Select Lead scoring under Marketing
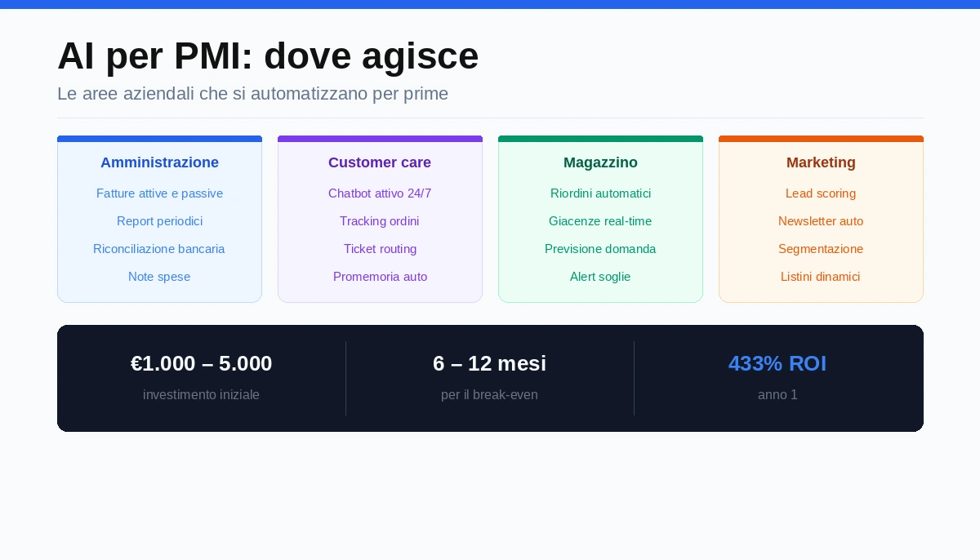The height and width of the screenshot is (560, 980). (x=821, y=193)
